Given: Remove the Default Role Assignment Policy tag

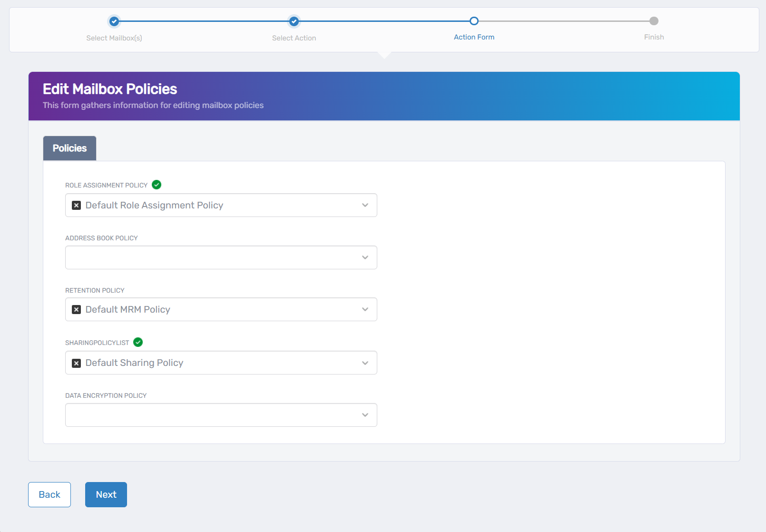Looking at the screenshot, I should tap(77, 205).
